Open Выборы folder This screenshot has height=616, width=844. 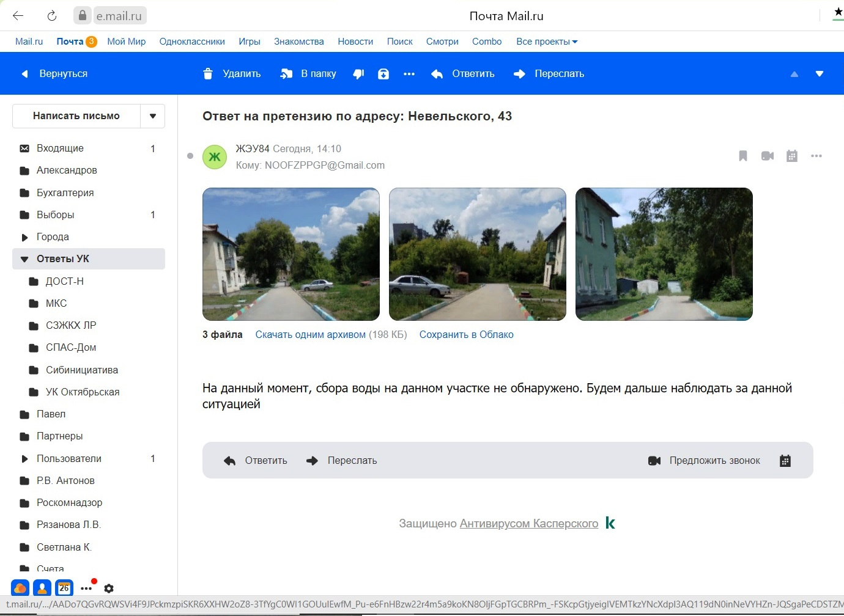(89, 215)
